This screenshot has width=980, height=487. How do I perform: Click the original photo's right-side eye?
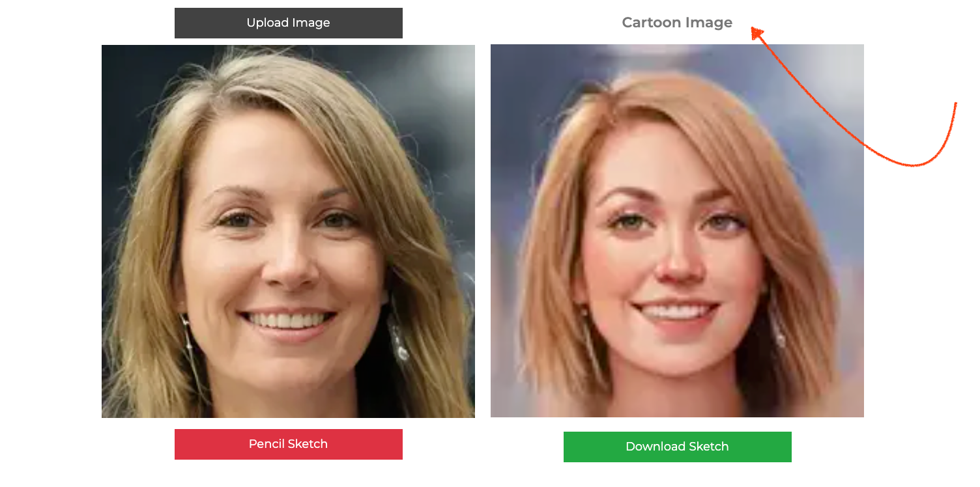(337, 220)
